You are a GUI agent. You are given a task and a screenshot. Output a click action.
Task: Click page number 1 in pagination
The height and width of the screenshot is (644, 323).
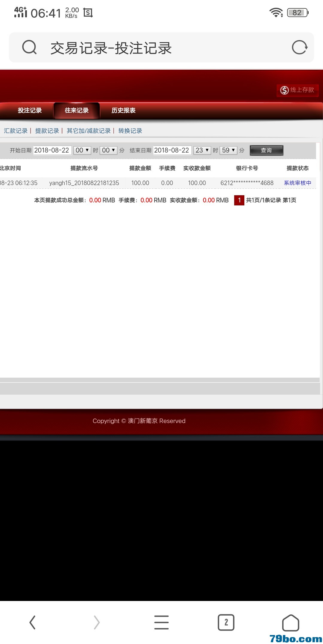coord(239,200)
